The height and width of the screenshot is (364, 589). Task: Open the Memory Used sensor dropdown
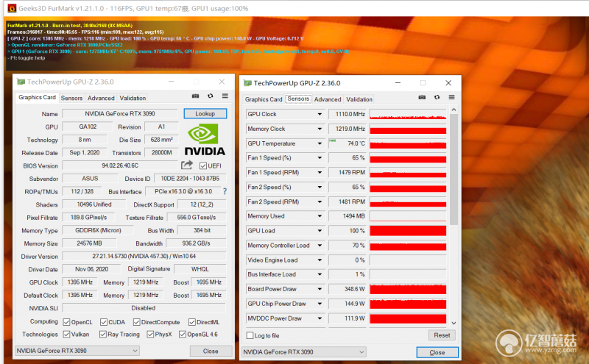320,216
